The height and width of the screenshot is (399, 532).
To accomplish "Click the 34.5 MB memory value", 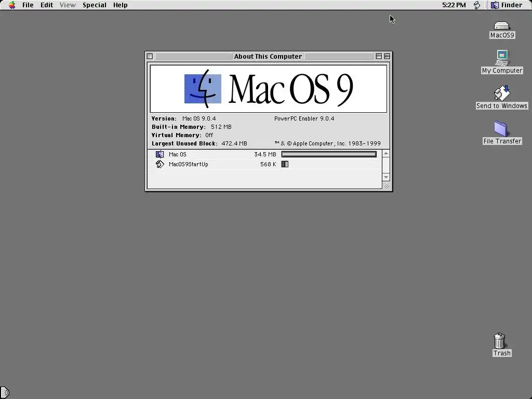I will (265, 154).
